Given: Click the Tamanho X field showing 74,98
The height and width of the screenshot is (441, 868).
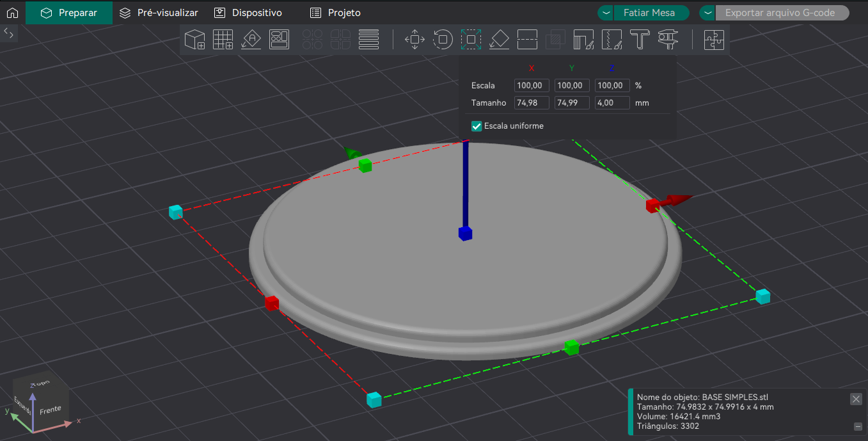Looking at the screenshot, I should 532,102.
